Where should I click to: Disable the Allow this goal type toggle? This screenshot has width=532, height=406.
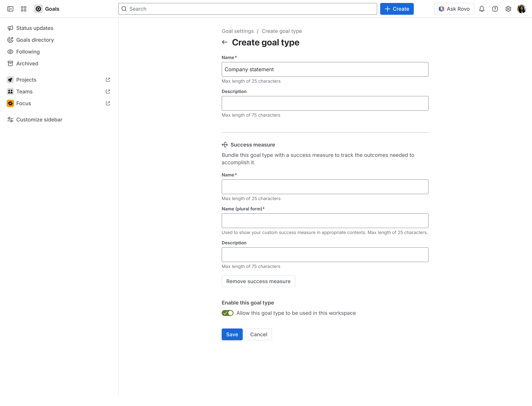pyautogui.click(x=227, y=313)
